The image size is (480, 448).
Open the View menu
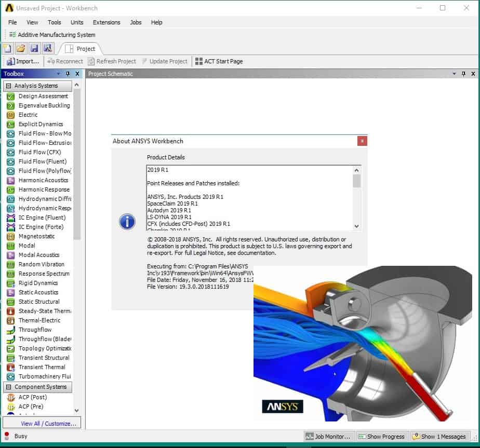32,22
